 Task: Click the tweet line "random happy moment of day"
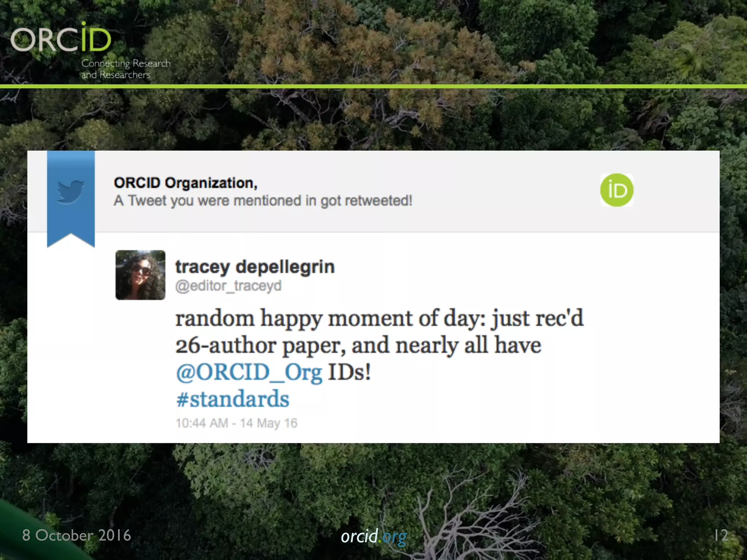point(330,318)
